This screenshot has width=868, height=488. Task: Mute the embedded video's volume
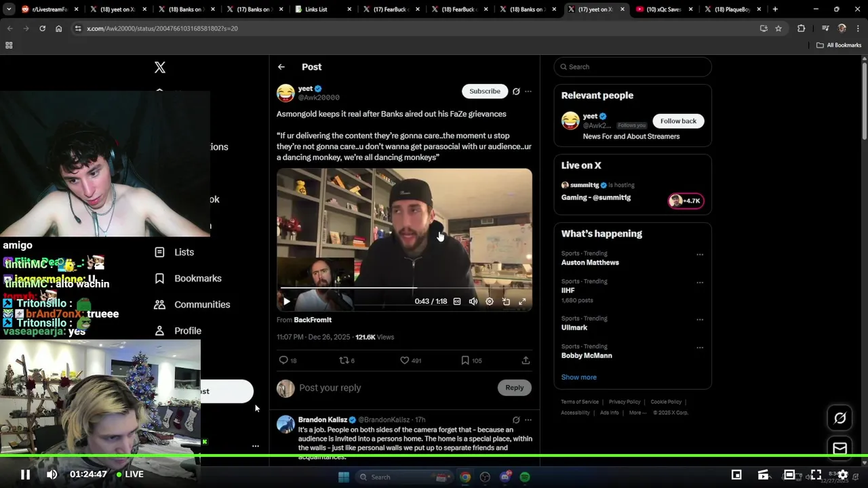click(473, 302)
